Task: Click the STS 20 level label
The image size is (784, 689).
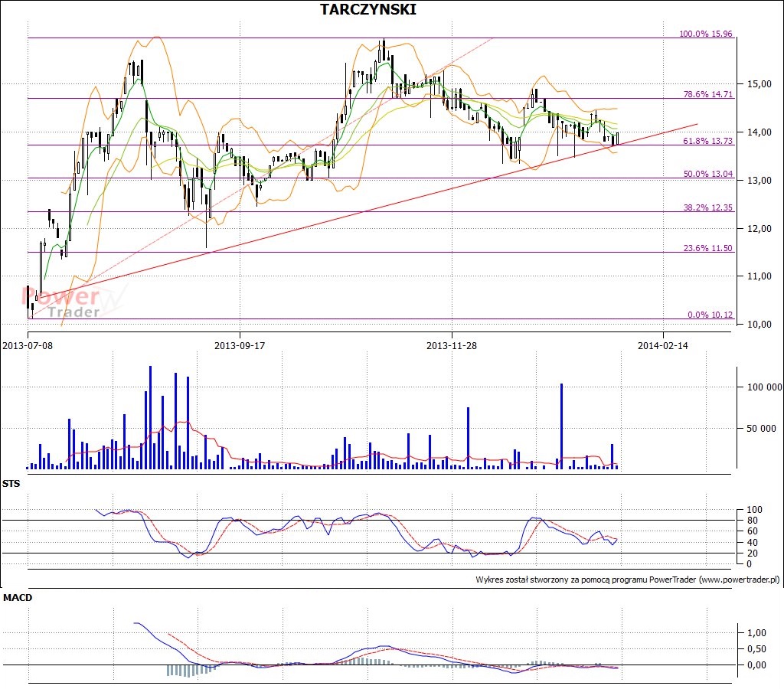Action: tap(752, 553)
